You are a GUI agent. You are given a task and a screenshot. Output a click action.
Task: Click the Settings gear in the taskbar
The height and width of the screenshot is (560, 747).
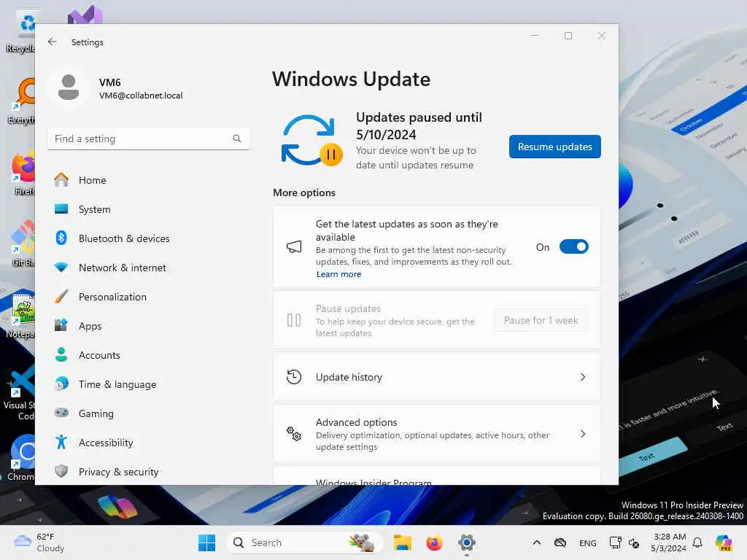467,542
